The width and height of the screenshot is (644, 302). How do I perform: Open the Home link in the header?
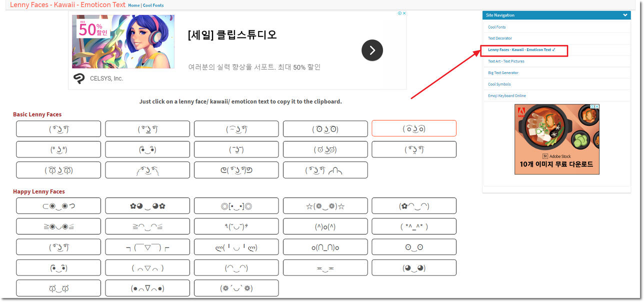[133, 5]
